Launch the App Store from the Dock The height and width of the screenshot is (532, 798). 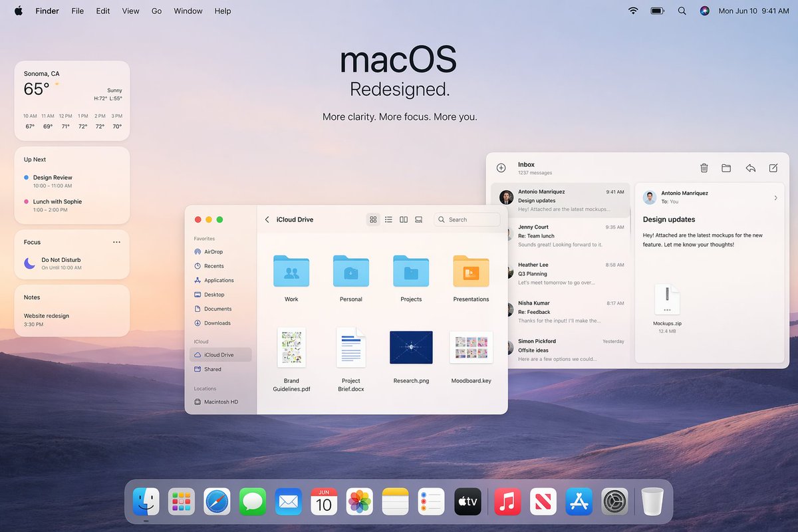[x=579, y=503]
